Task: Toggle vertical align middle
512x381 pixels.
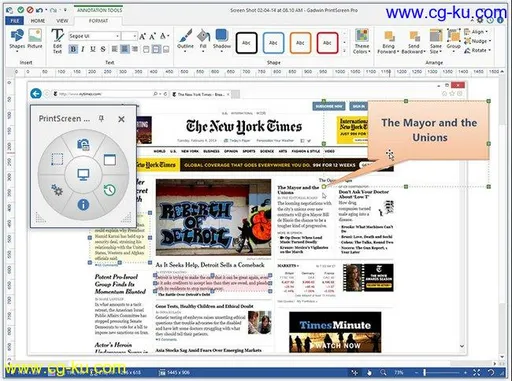Action: pyautogui.click(x=156, y=49)
